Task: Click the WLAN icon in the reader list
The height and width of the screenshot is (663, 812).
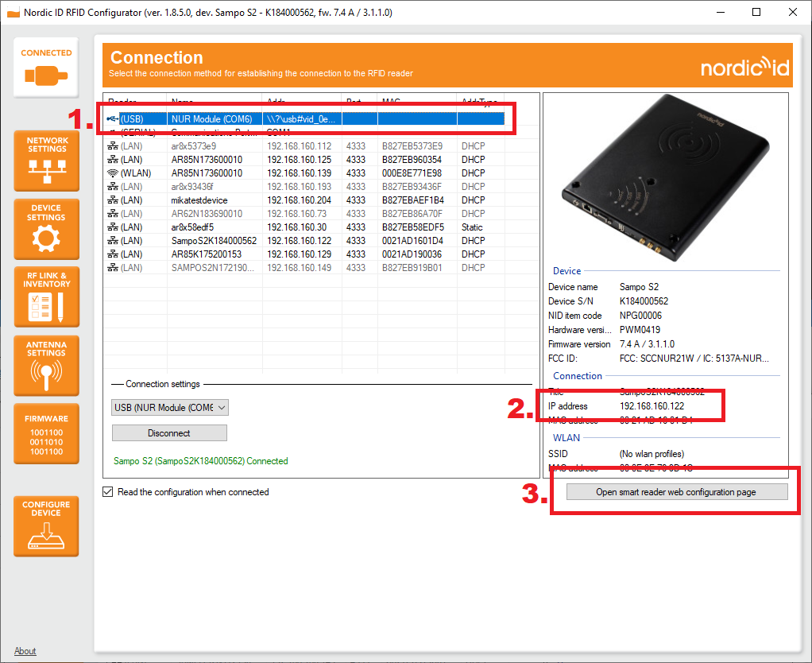Action: pos(112,173)
